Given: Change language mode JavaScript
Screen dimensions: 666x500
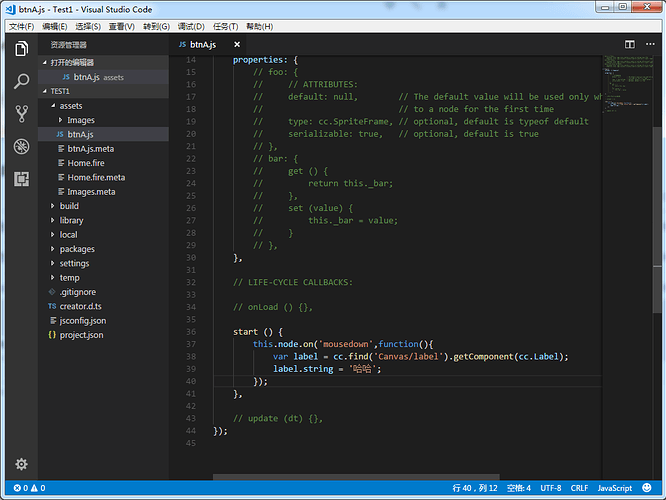Looking at the screenshot, I should (x=615, y=488).
